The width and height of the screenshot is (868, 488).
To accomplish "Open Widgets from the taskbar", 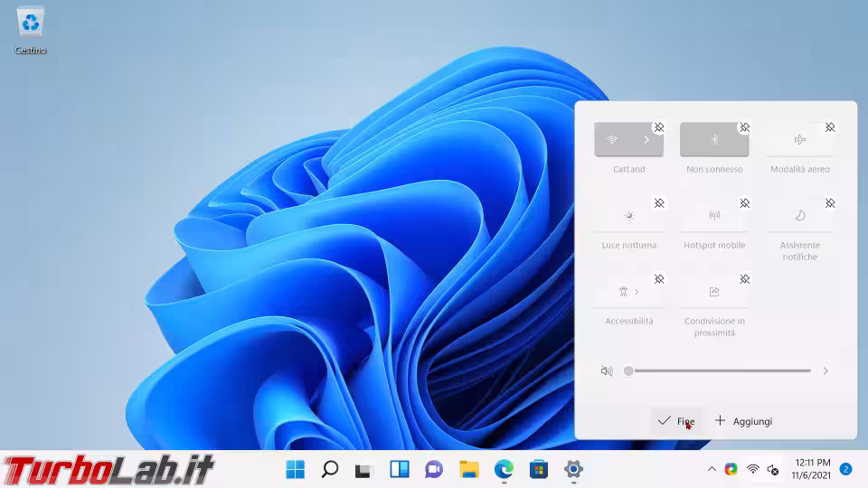I will click(400, 469).
